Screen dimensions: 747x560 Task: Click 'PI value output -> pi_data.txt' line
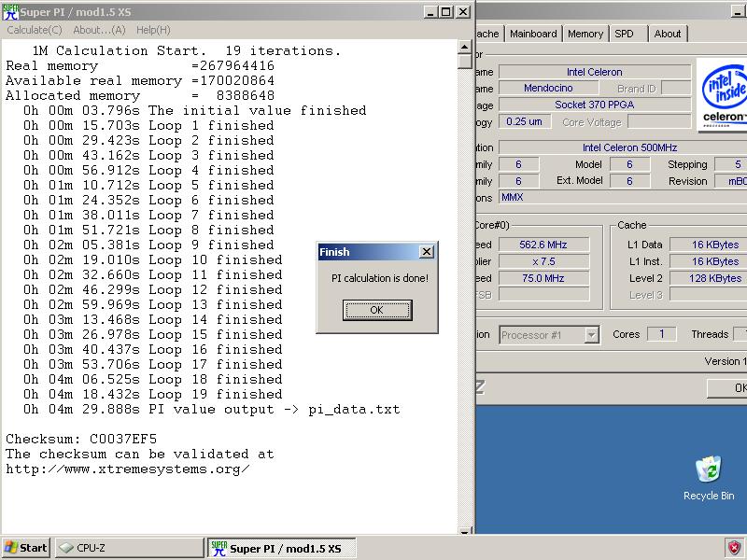tap(212, 410)
